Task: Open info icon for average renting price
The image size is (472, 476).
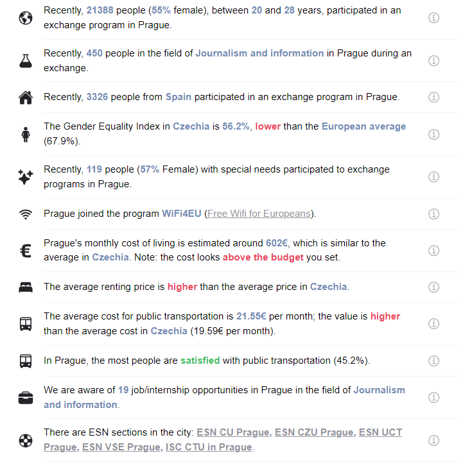Action: pos(433,287)
